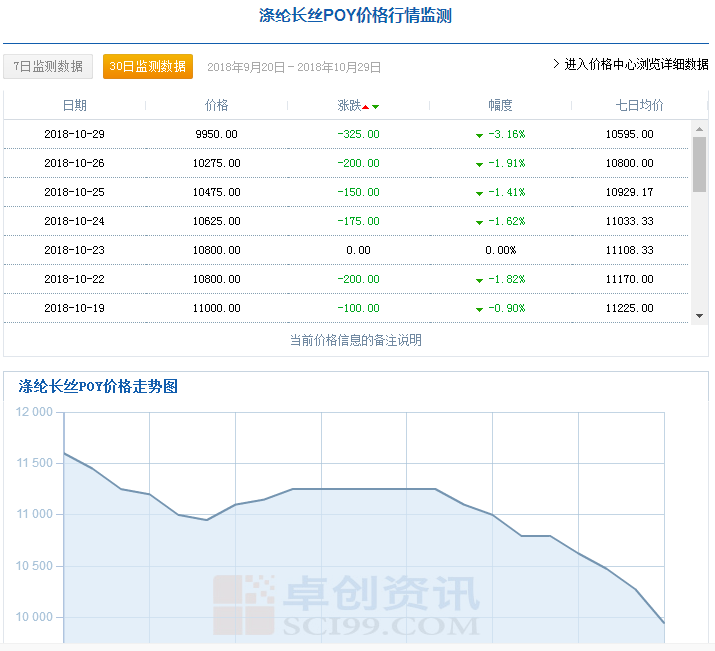Select the 30日监测数据 tab

pyautogui.click(x=148, y=66)
